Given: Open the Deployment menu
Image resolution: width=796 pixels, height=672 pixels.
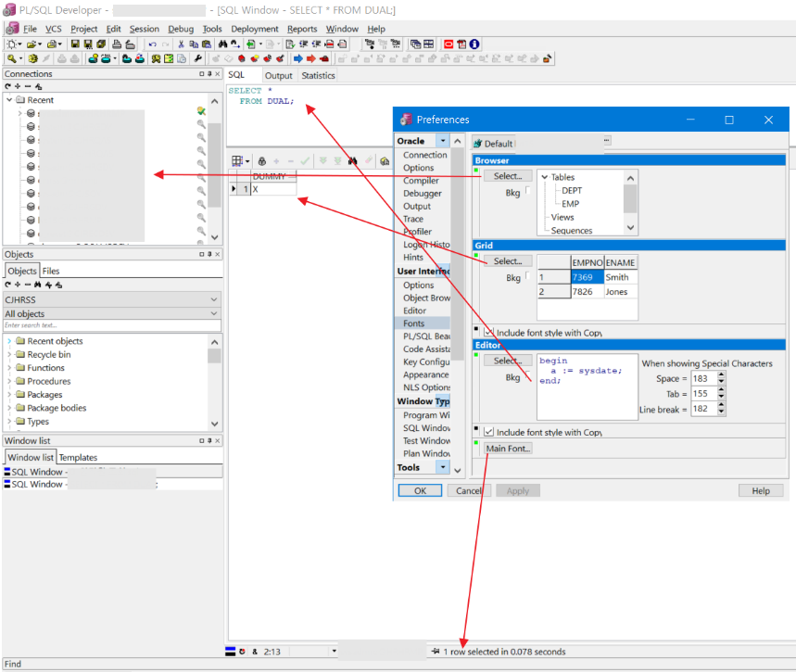Looking at the screenshot, I should (x=254, y=29).
